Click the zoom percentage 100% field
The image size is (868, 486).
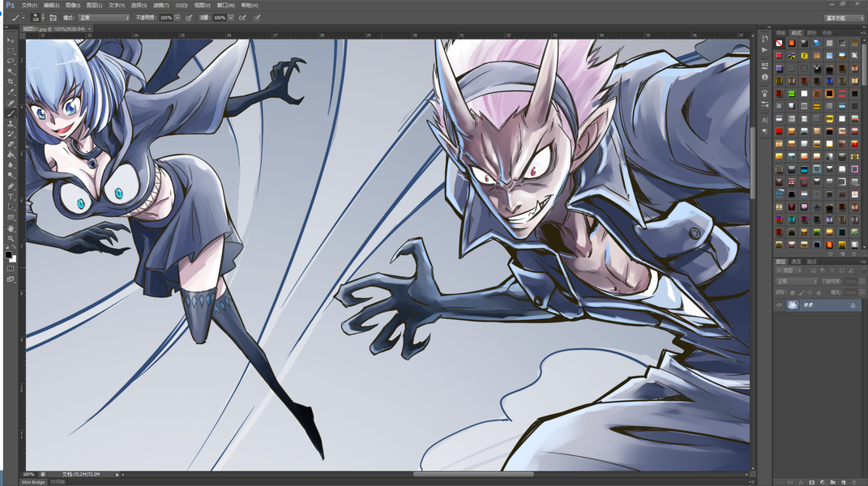(29, 475)
